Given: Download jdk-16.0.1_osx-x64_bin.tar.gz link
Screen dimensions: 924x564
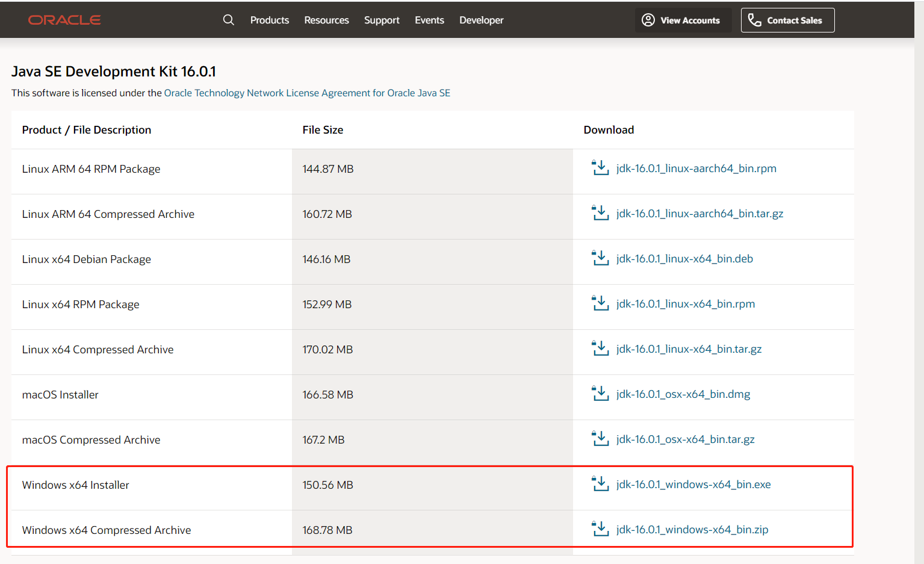Looking at the screenshot, I should coord(686,439).
